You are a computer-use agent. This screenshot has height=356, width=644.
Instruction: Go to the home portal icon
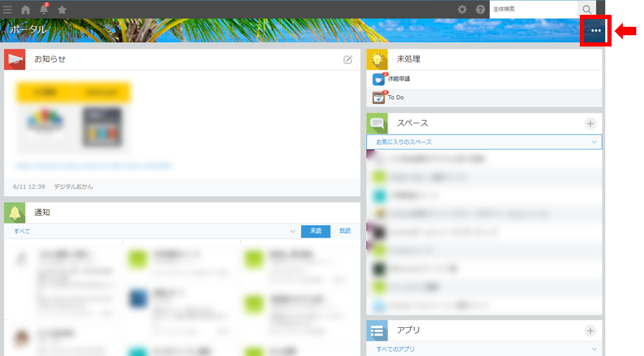pos(26,10)
